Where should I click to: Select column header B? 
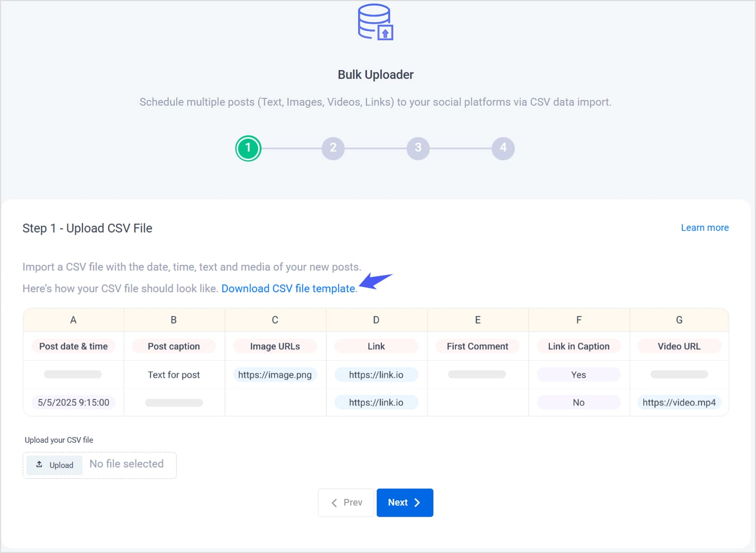pyautogui.click(x=174, y=320)
